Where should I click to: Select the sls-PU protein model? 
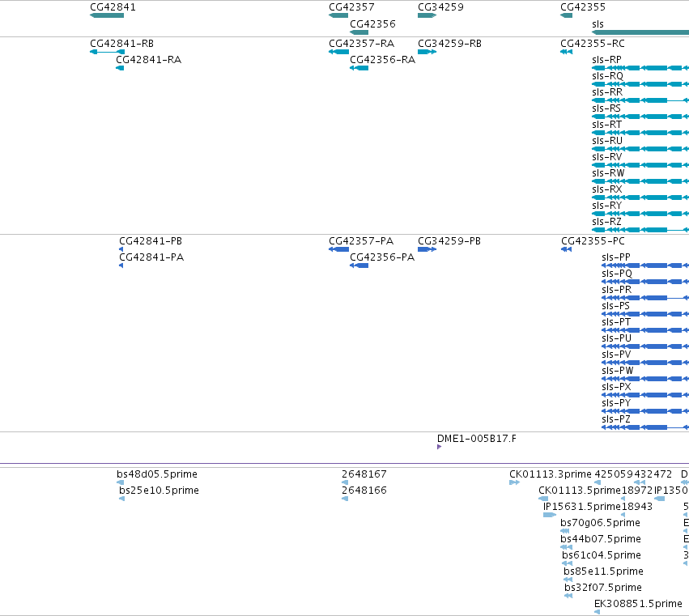[645, 346]
